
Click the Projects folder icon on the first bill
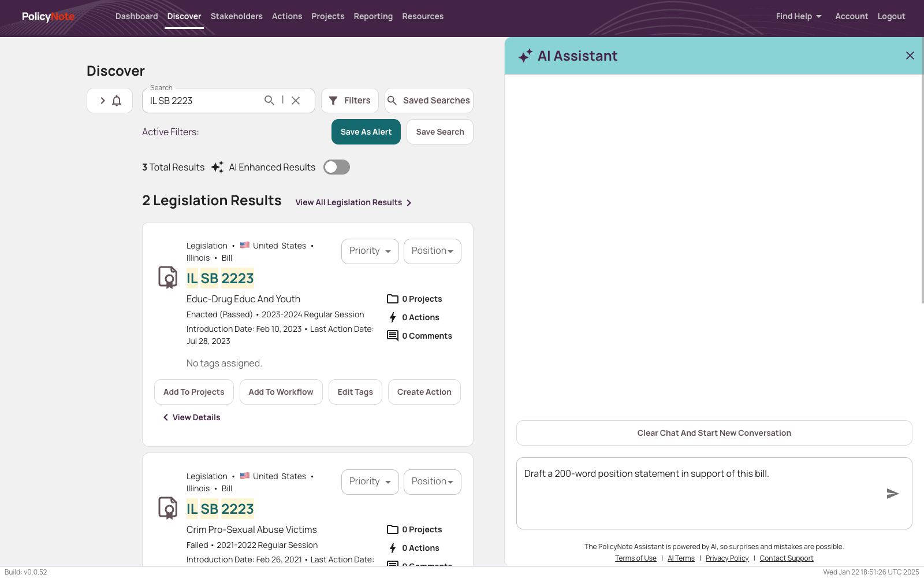pos(393,299)
